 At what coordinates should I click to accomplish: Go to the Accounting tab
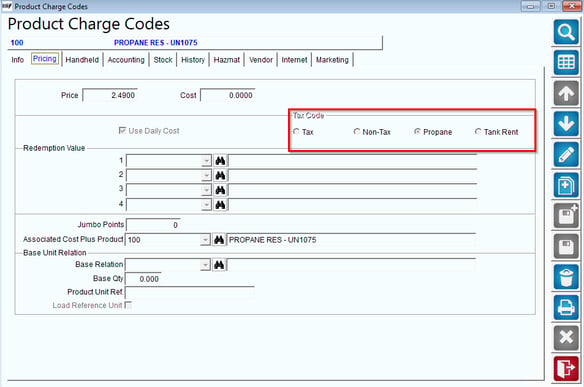(126, 60)
